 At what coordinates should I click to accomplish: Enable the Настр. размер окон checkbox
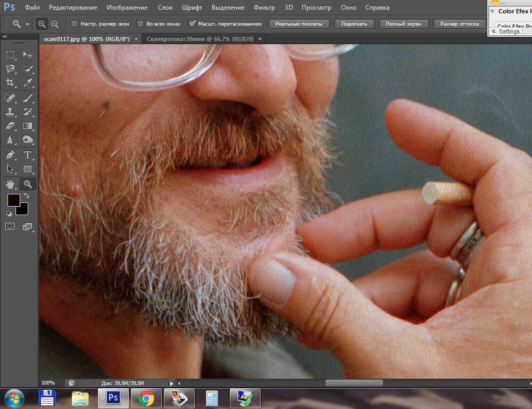tap(74, 24)
